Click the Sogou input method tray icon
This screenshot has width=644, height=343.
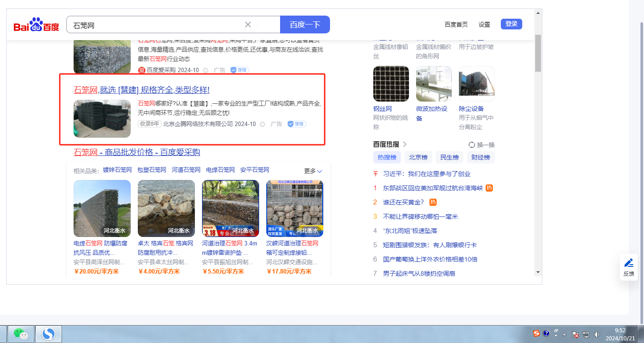coord(537,333)
